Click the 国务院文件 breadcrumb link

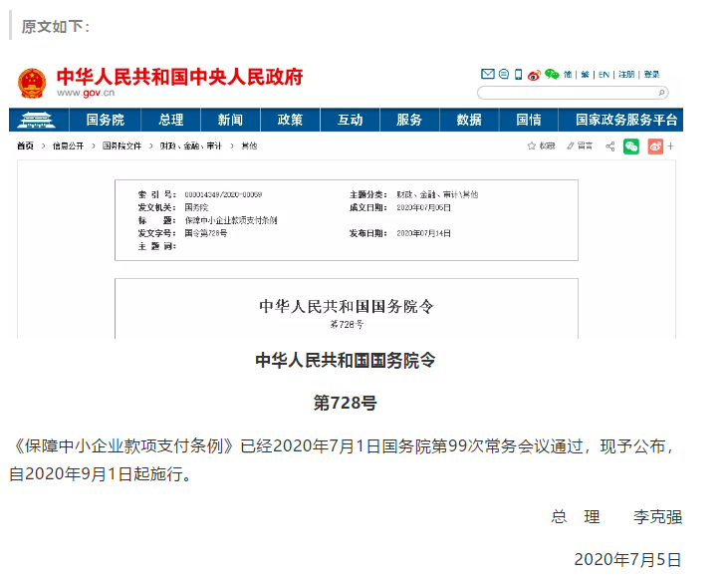click(x=122, y=146)
